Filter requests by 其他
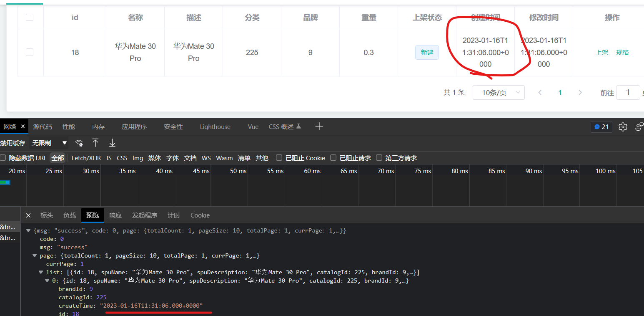This screenshot has height=316, width=644. [x=262, y=158]
